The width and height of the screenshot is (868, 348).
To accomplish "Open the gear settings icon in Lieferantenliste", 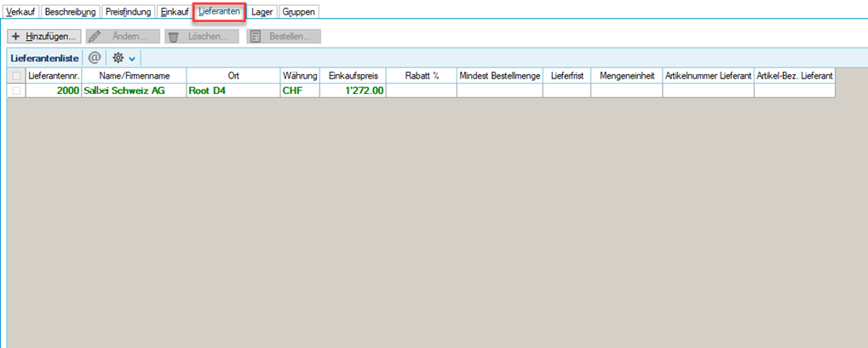I will [118, 58].
